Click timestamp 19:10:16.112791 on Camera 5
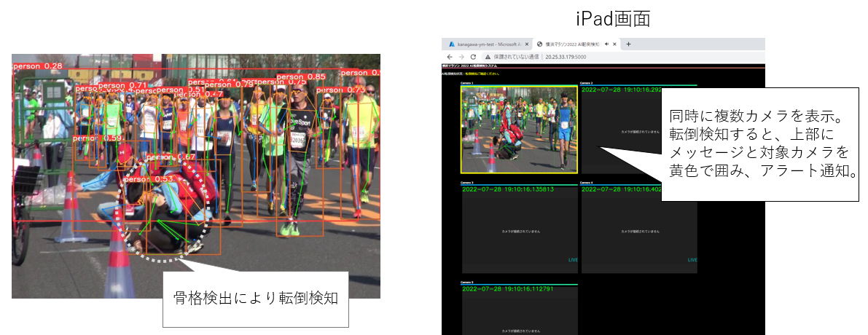The image size is (868, 335). (x=508, y=288)
